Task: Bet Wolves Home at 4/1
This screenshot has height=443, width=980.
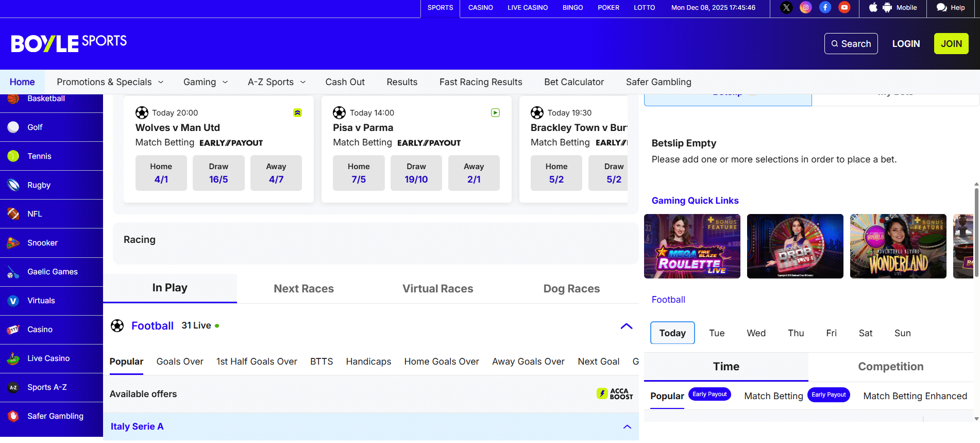Action: (161, 173)
